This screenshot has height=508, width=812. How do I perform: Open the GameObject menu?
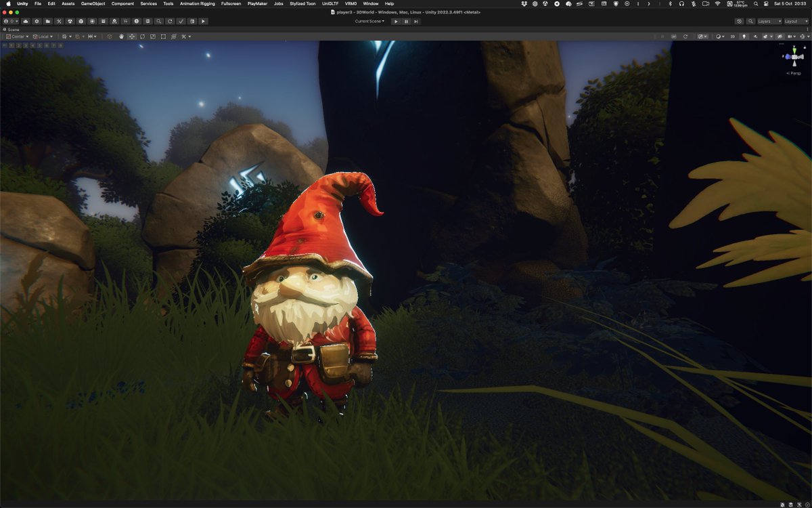pyautogui.click(x=93, y=3)
